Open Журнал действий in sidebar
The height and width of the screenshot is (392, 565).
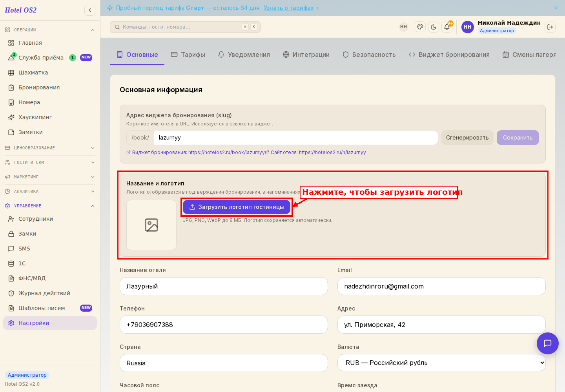click(x=50, y=293)
